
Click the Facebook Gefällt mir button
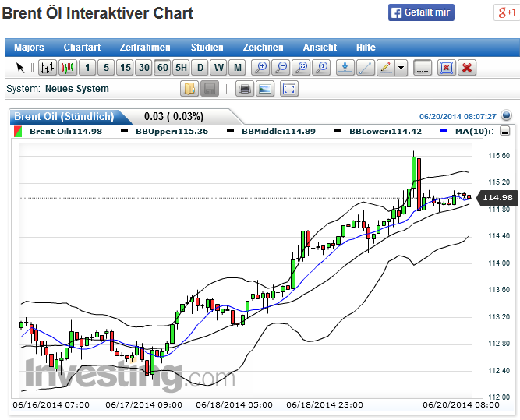point(421,12)
